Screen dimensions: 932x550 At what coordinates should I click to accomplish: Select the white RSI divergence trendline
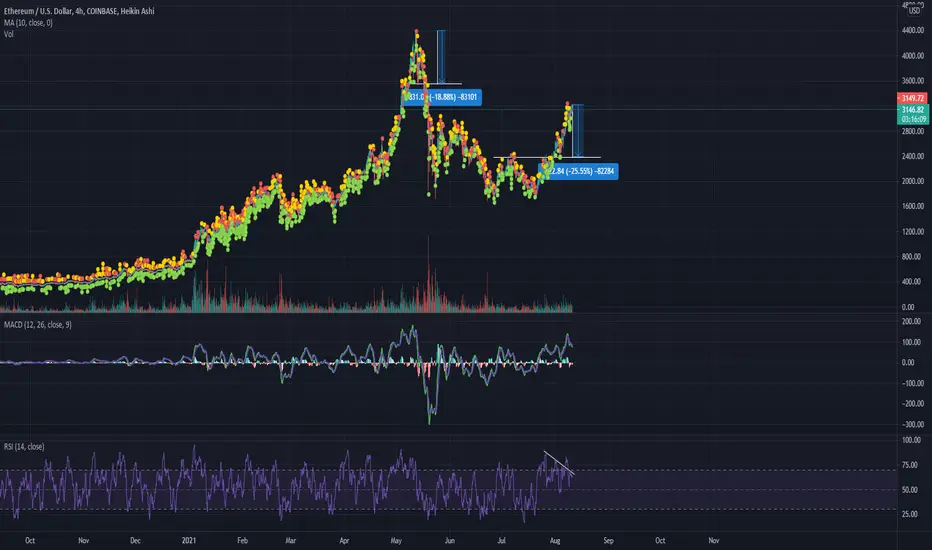point(559,463)
